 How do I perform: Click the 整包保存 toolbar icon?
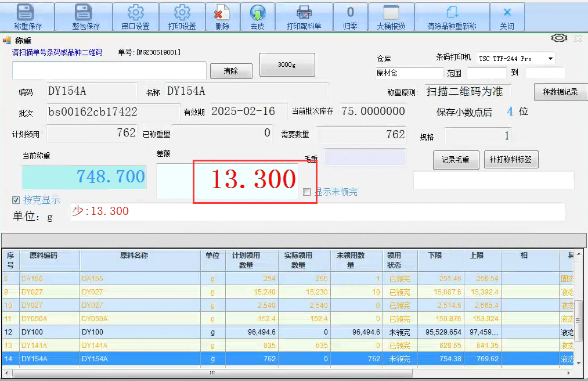(85, 12)
